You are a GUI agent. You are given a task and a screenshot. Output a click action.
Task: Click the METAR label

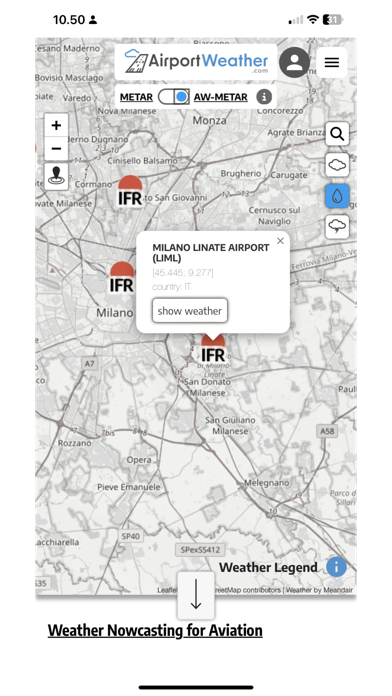point(136,97)
